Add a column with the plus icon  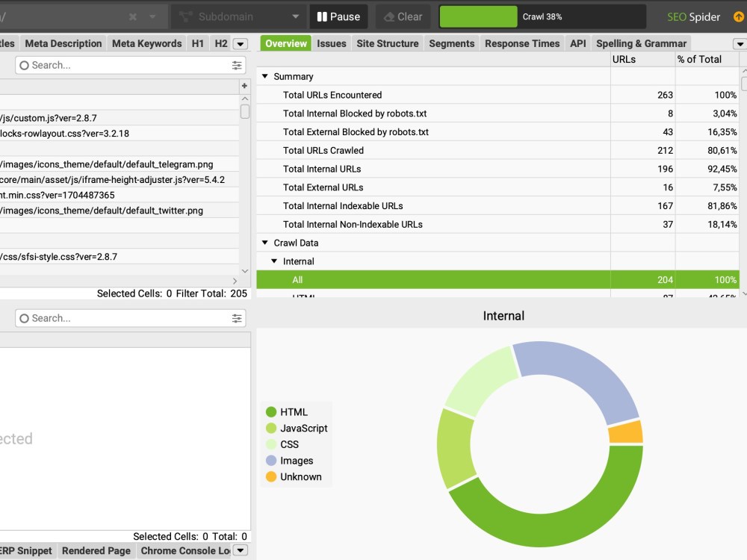[244, 86]
